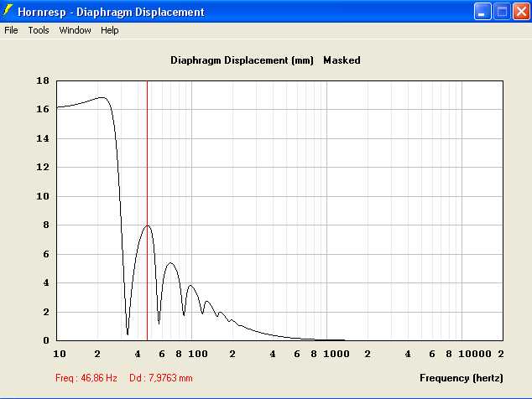The image size is (532, 399).
Task: Click the 18 label on displacement axis
Action: 43,81
